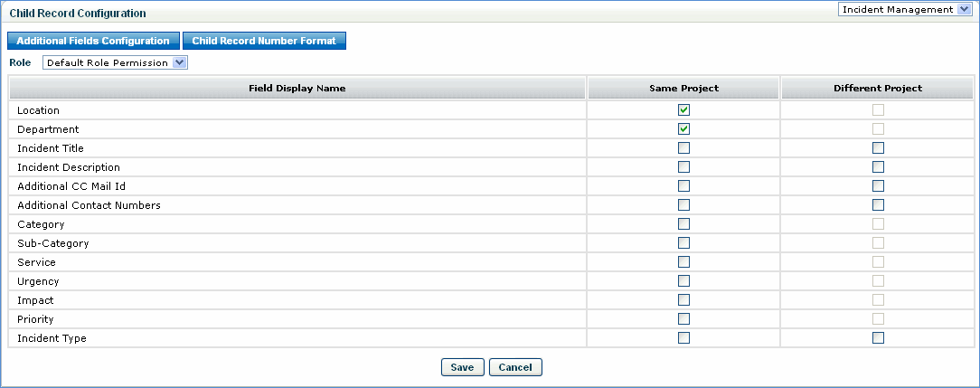The image size is (980, 388).
Task: Tick Incident Description under Same Project
Action: pyautogui.click(x=683, y=166)
